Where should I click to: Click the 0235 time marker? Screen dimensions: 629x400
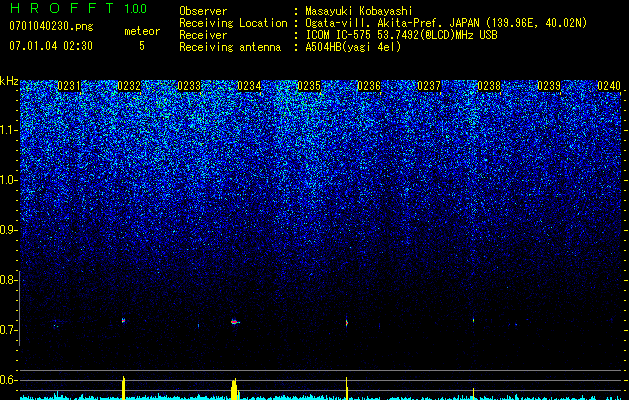(309, 86)
